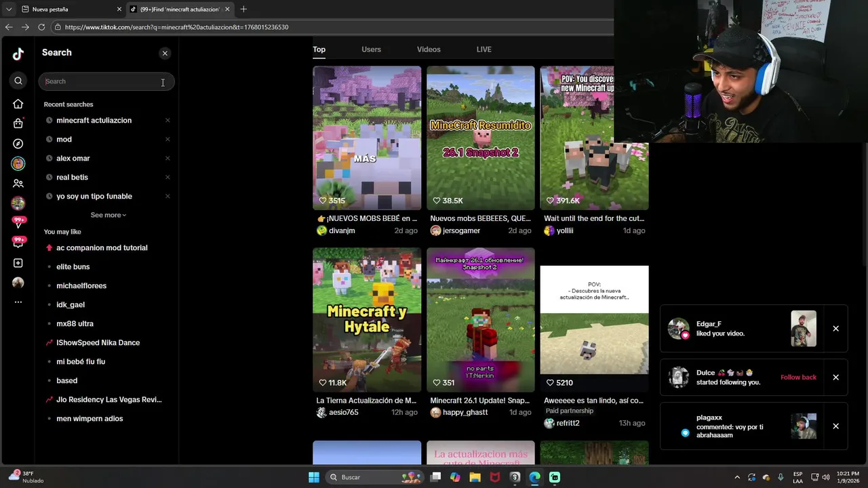Screen dimensions: 868x488
Task: Open the divanjm creator link
Action: 342,230
